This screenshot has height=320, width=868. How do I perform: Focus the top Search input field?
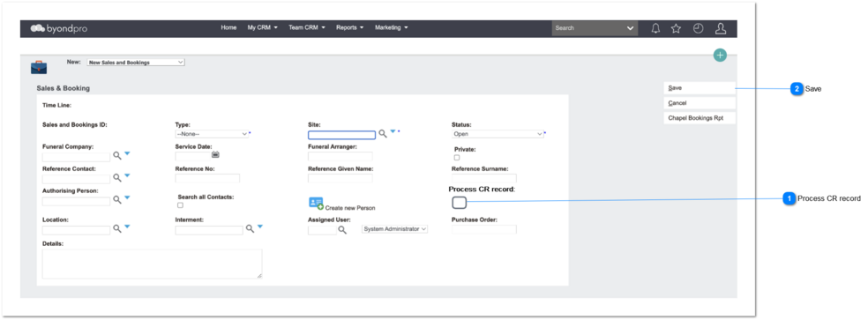[x=587, y=28]
